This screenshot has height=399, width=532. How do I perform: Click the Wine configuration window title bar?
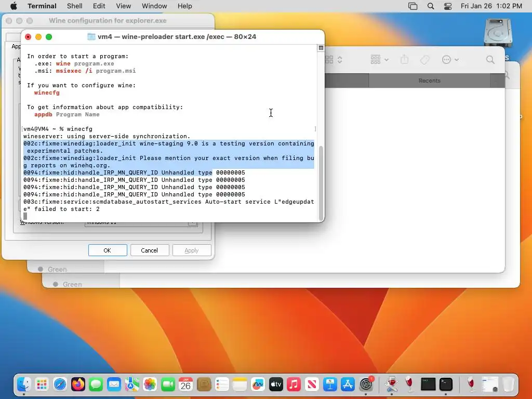[x=108, y=21]
